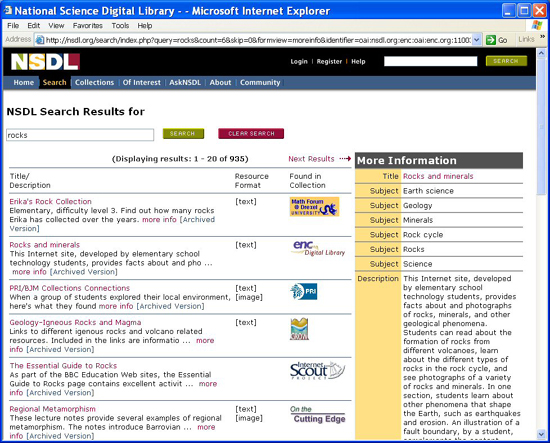Click the PRI collection logo
550x443 pixels.
point(303,291)
